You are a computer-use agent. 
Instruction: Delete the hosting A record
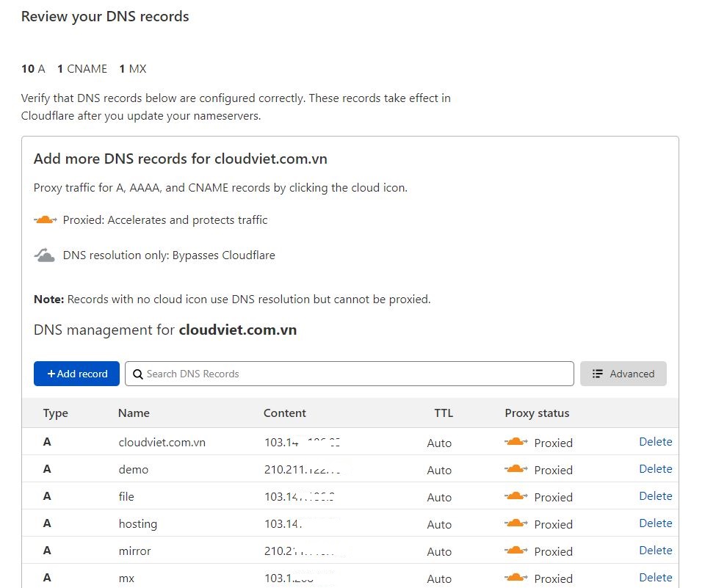click(x=655, y=523)
